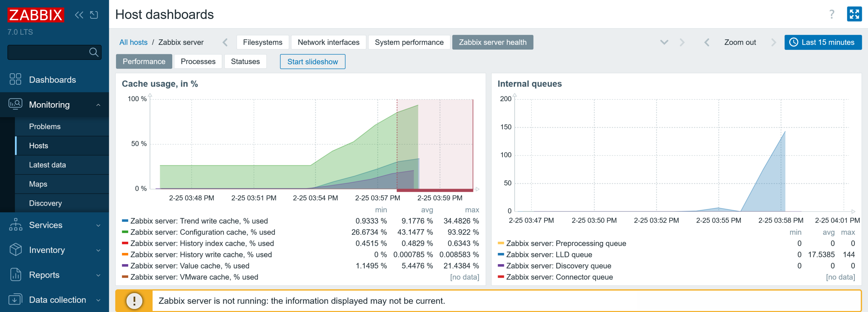Viewport: 868px width, 312px height.
Task: Open Dashboards from the sidebar
Action: coord(53,80)
